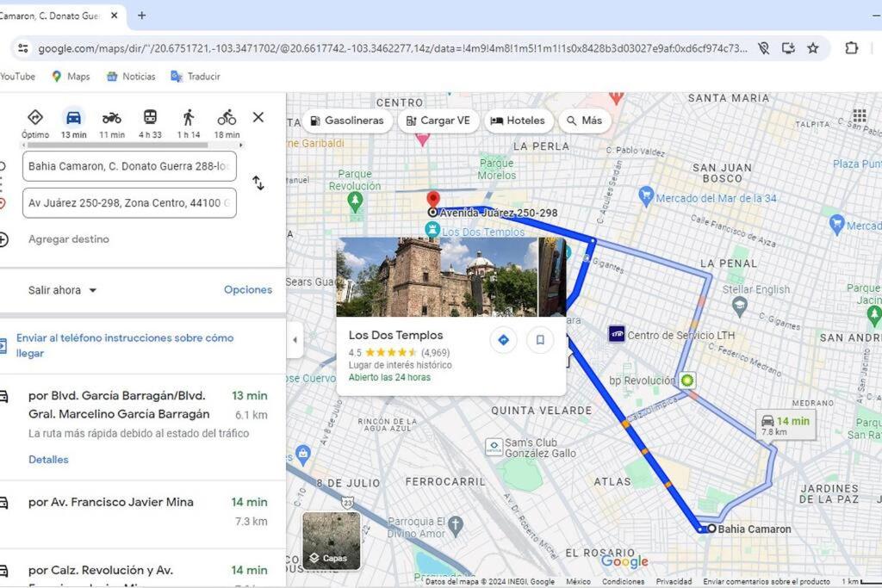Search Gasolineras along the map
This screenshot has width=882, height=588.
pos(348,121)
